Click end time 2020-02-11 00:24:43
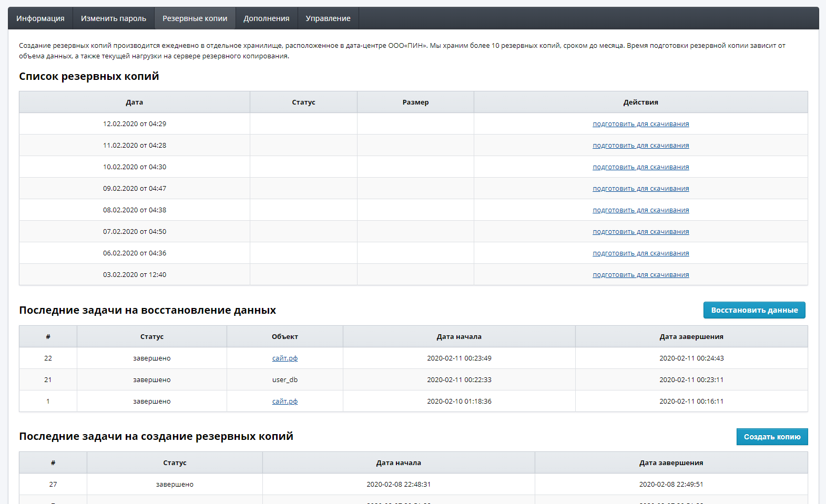 pos(691,358)
